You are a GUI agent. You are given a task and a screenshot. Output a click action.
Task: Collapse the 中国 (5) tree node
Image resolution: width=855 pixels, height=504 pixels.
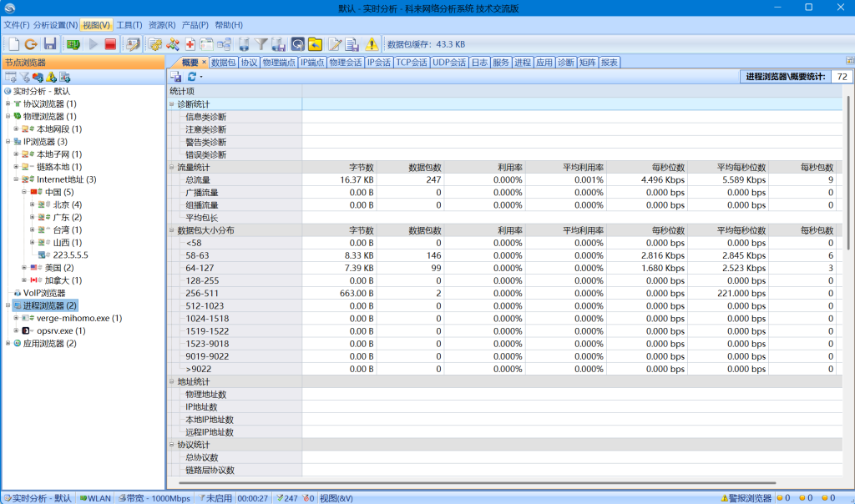click(24, 192)
